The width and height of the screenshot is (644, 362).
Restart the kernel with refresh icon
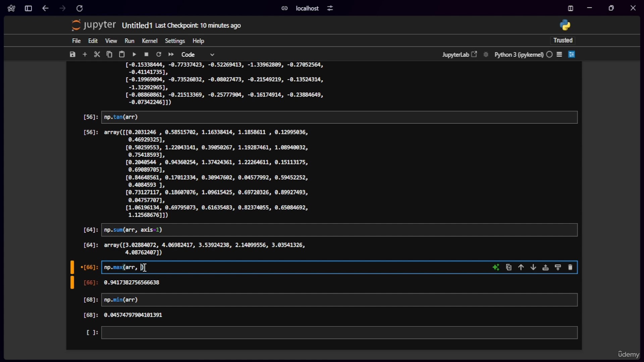[x=159, y=54]
